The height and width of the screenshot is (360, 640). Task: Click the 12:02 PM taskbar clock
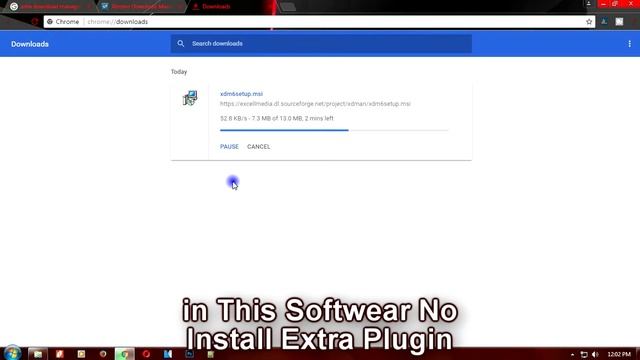pyautogui.click(x=619, y=354)
